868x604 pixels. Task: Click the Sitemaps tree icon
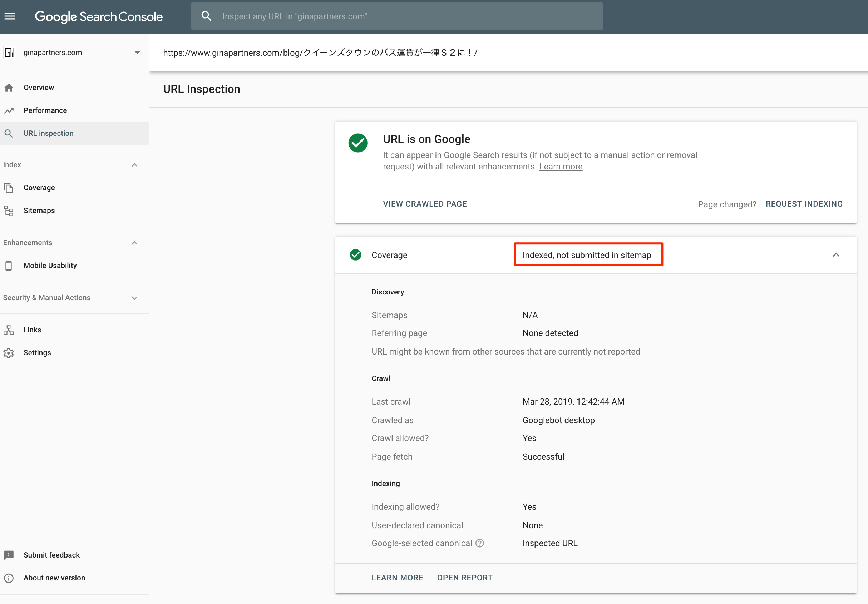click(x=9, y=211)
